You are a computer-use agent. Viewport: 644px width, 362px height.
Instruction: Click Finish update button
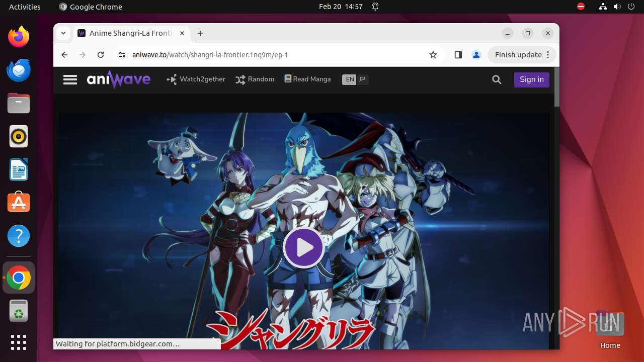[x=518, y=55]
